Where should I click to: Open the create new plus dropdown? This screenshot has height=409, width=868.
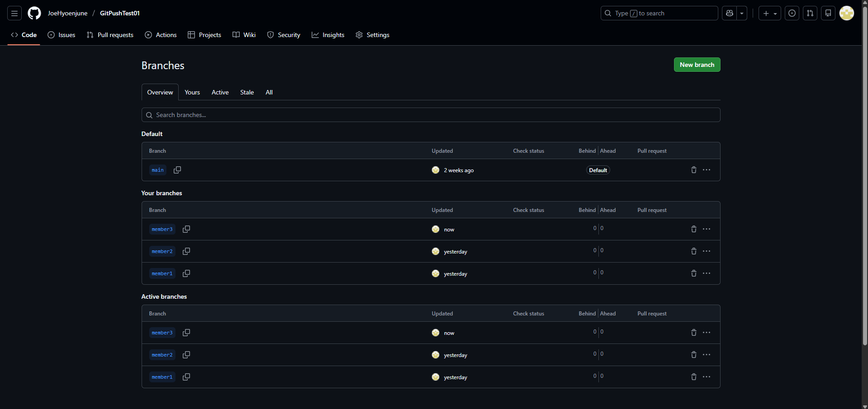coord(770,13)
